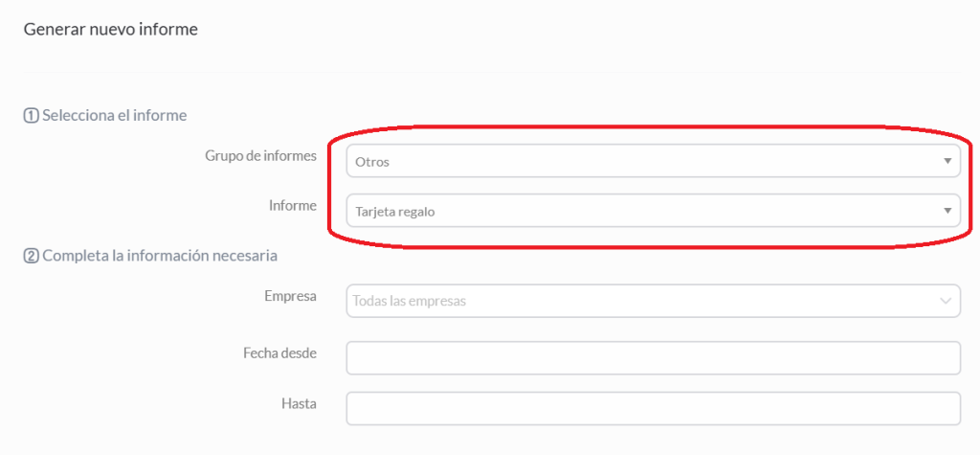Click the Empresa field label
This screenshot has height=455, width=980.
291,295
